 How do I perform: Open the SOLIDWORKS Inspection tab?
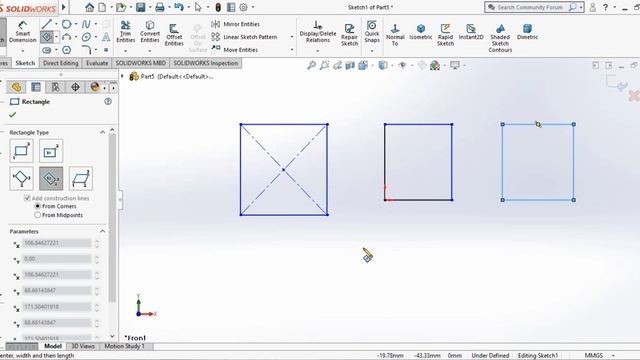206,63
